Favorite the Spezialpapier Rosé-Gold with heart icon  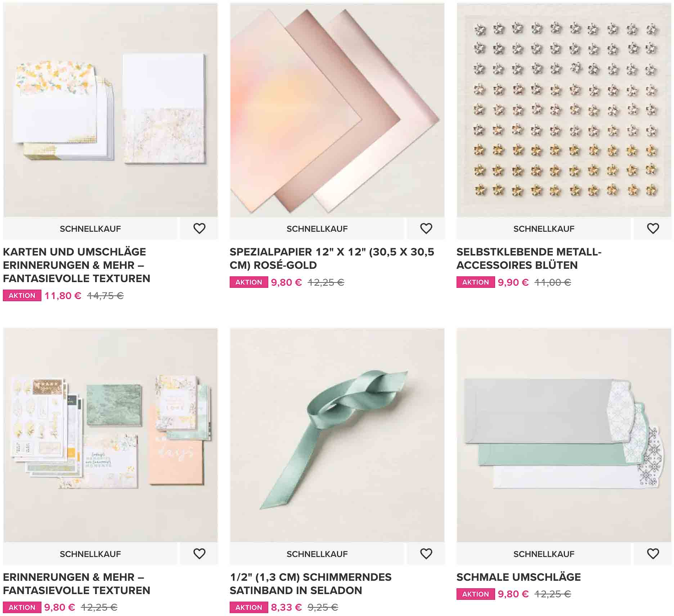[x=426, y=229]
